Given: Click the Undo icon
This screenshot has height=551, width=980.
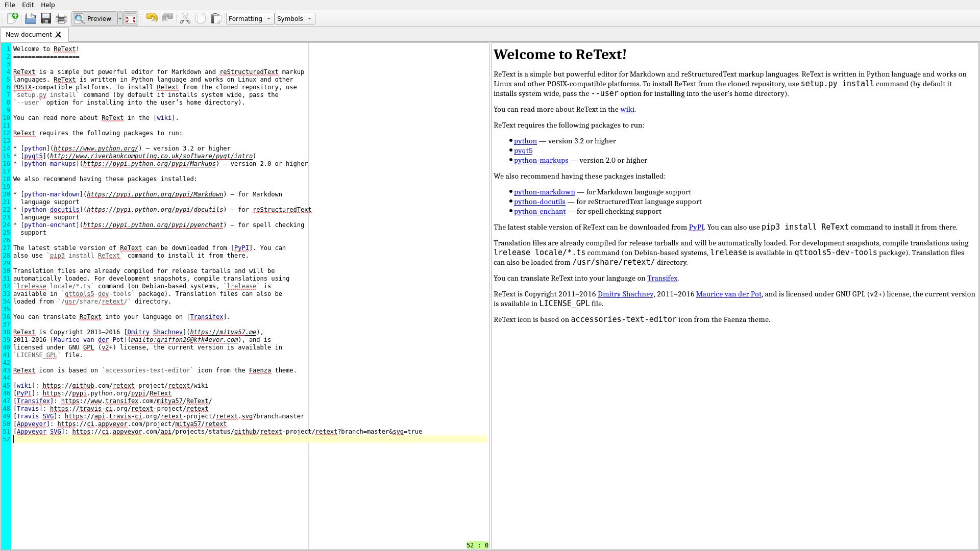Looking at the screenshot, I should [152, 18].
